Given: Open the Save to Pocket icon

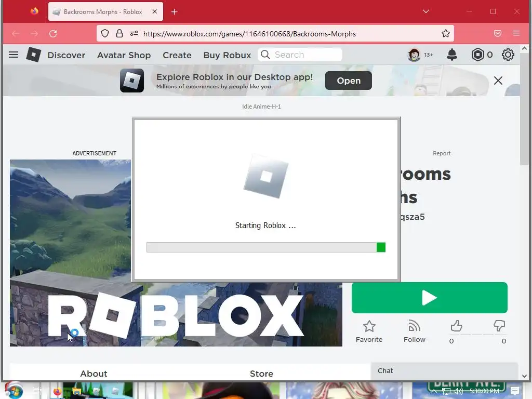Looking at the screenshot, I should pos(497,34).
